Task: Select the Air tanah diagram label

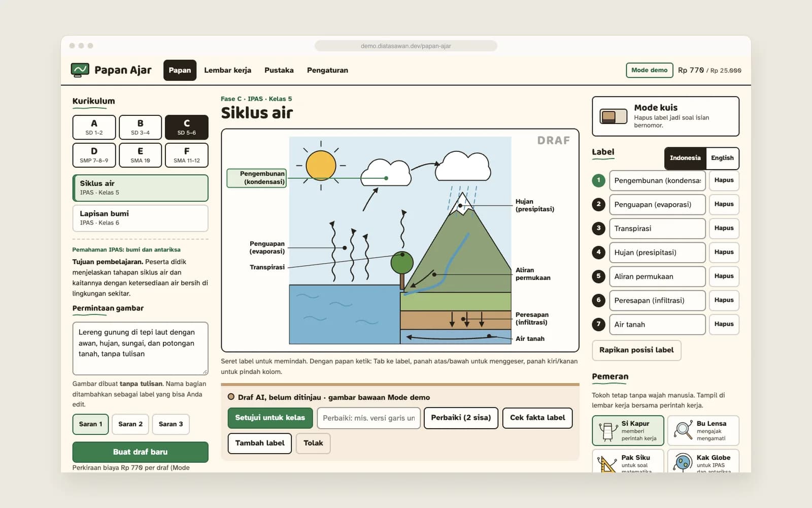Action: [530, 339]
